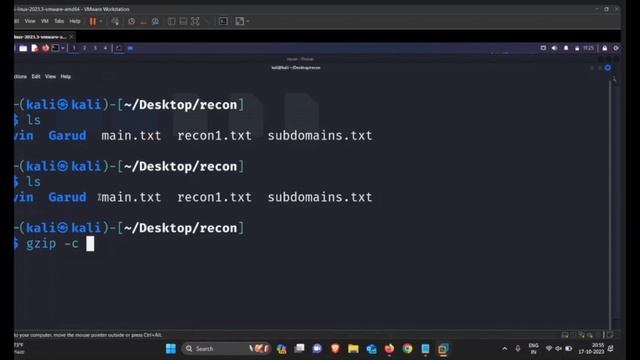
Task: Open the VMware console view icon
Action: pos(223,21)
